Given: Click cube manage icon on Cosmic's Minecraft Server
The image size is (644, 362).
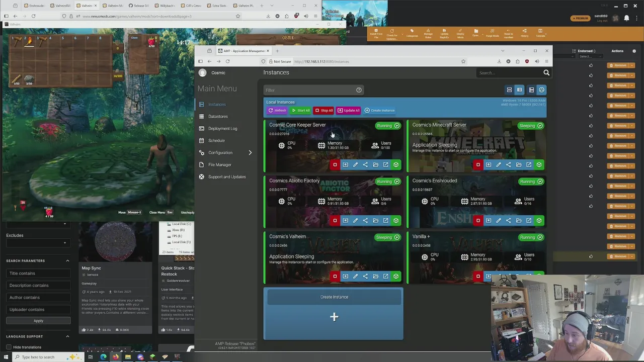Looking at the screenshot, I should [x=539, y=165].
